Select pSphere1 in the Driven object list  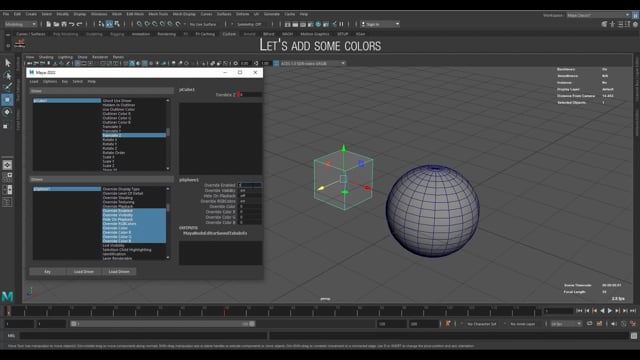coord(67,189)
